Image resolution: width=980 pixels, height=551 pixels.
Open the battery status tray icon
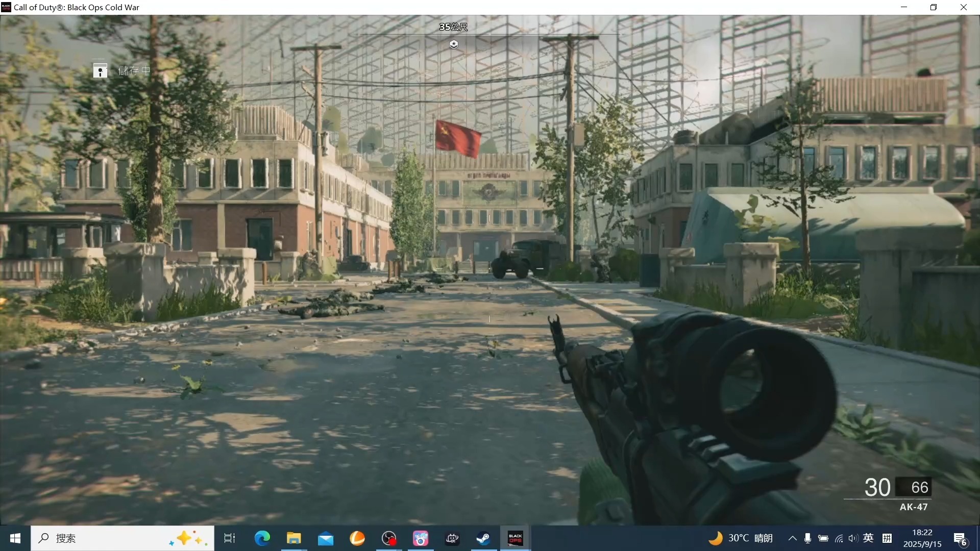(823, 538)
